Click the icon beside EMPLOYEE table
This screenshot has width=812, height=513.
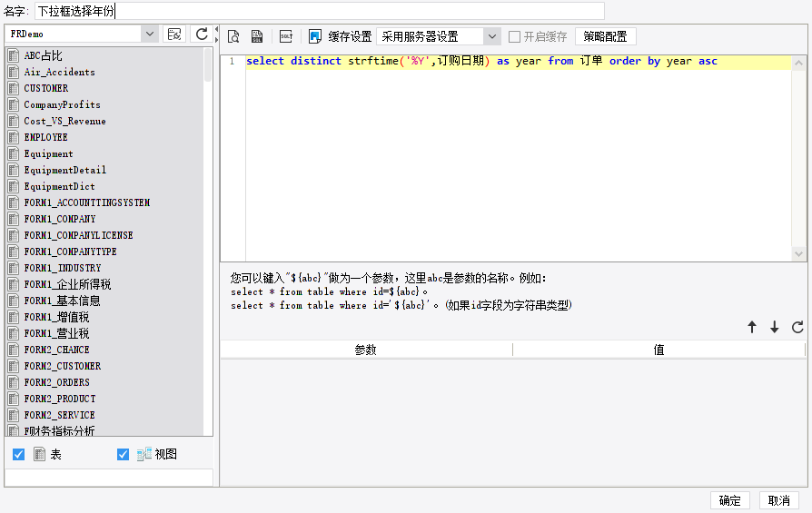pos(14,137)
